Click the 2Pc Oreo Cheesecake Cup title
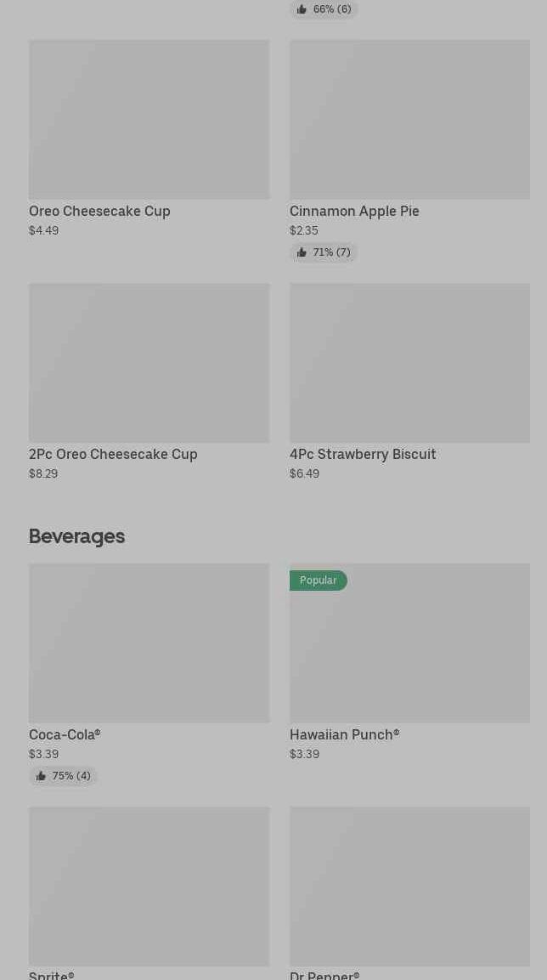The height and width of the screenshot is (980, 547). click(113, 455)
